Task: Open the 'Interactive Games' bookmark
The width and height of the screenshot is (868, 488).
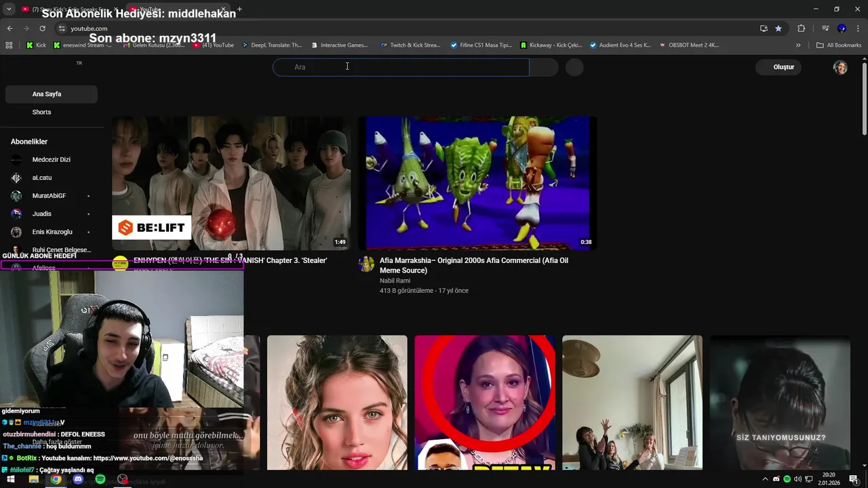Action: pos(340,45)
